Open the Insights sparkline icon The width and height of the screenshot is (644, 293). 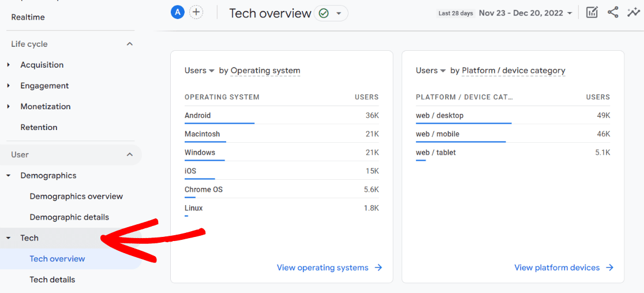click(633, 13)
